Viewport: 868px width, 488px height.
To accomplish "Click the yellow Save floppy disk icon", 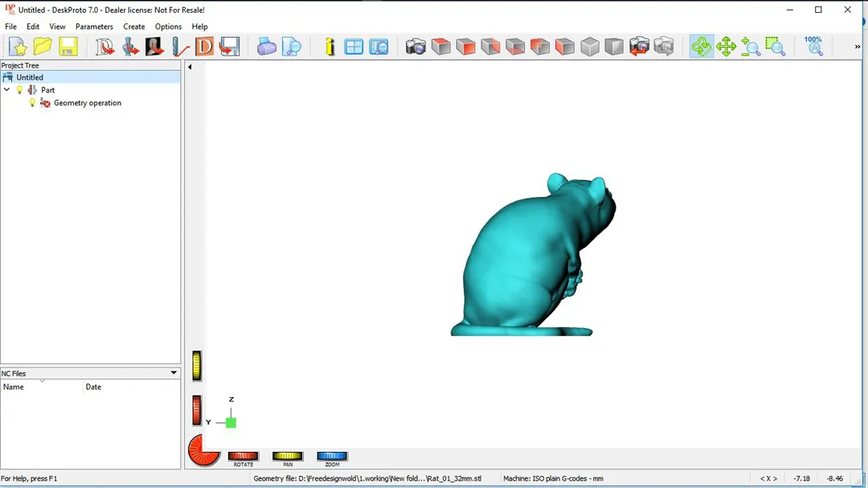I will click(68, 47).
